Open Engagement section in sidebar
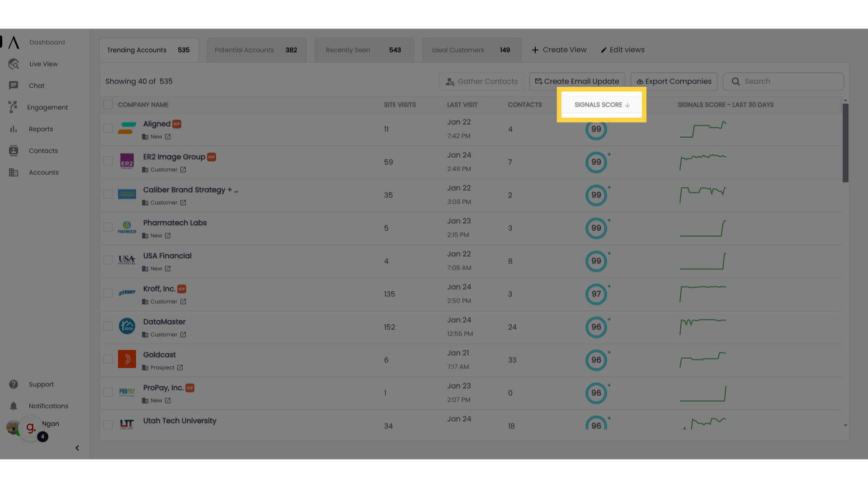The width and height of the screenshot is (868, 488). [x=47, y=107]
